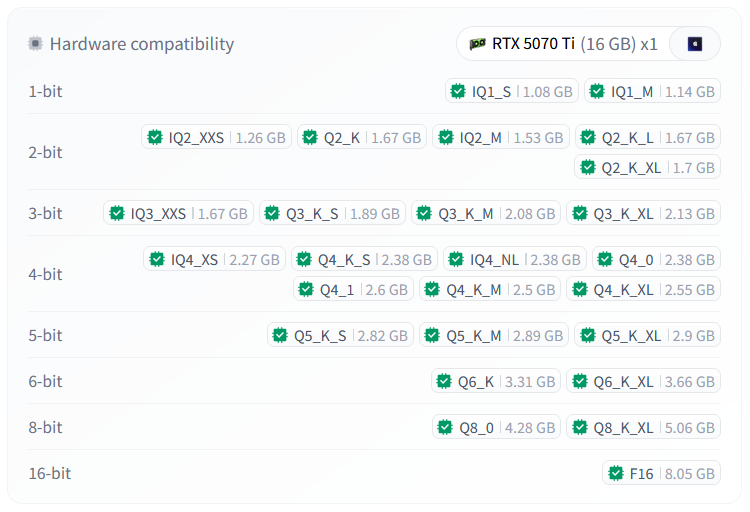Click the green check icon on IQ4_XS
Image resolution: width=750 pixels, height=512 pixels.
pyautogui.click(x=157, y=259)
